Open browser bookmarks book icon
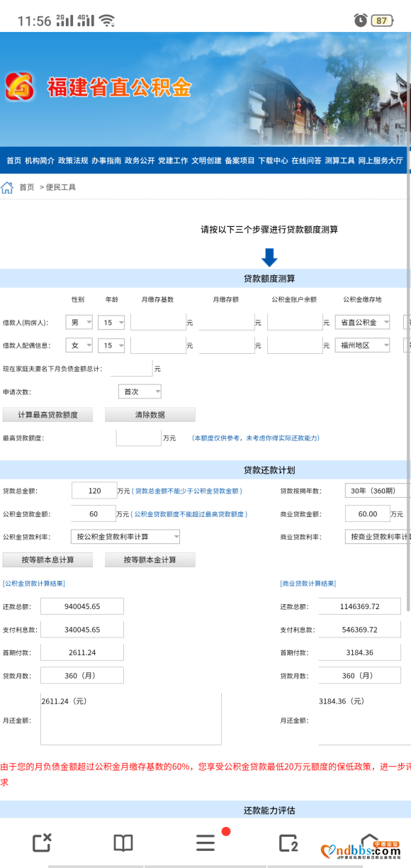Screen dimensions: 411x868 tap(123, 842)
